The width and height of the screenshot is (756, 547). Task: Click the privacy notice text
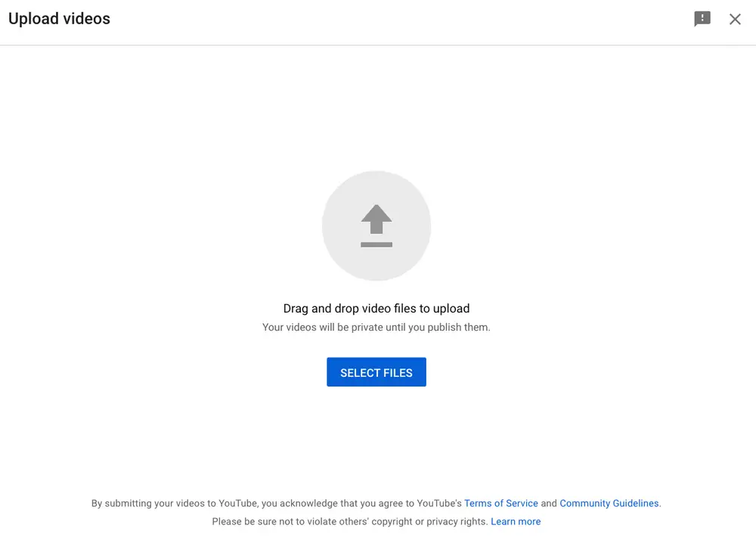coord(376,521)
